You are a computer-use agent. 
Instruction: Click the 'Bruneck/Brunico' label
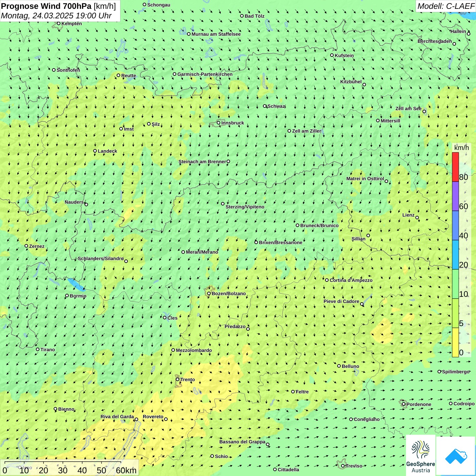[319, 225]
